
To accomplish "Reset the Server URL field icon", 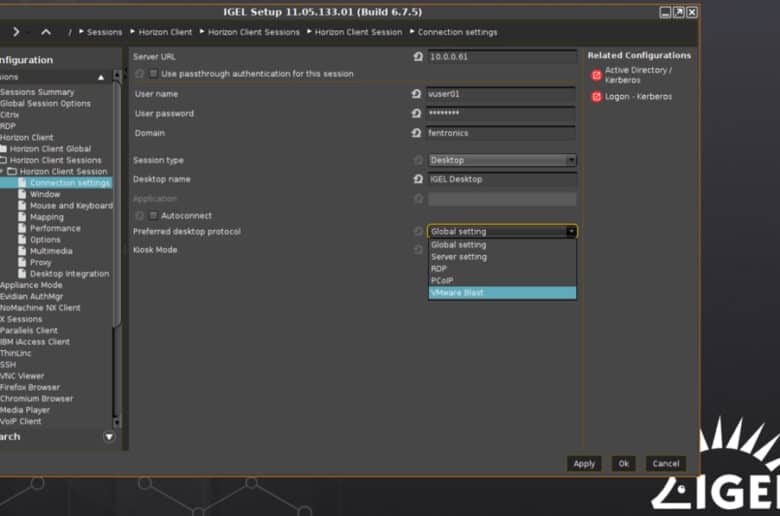I will pyautogui.click(x=418, y=57).
